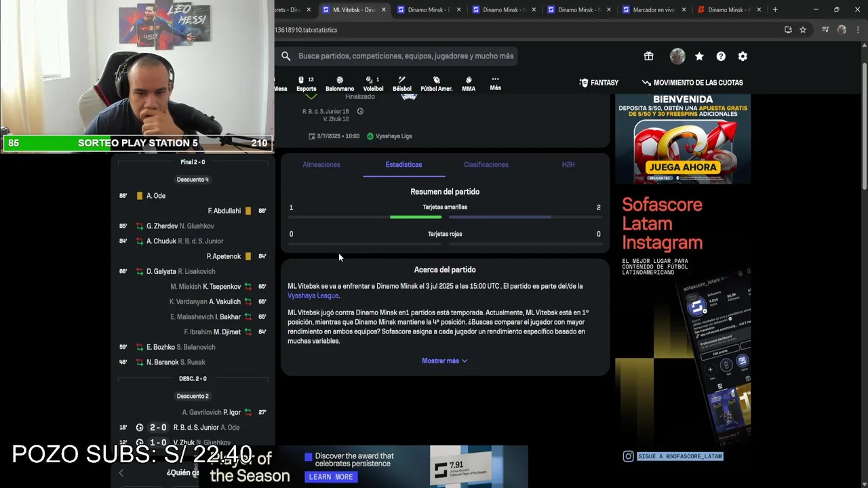This screenshot has height=488, width=868.
Task: Click the install app icon in address bar
Action: coord(788,30)
